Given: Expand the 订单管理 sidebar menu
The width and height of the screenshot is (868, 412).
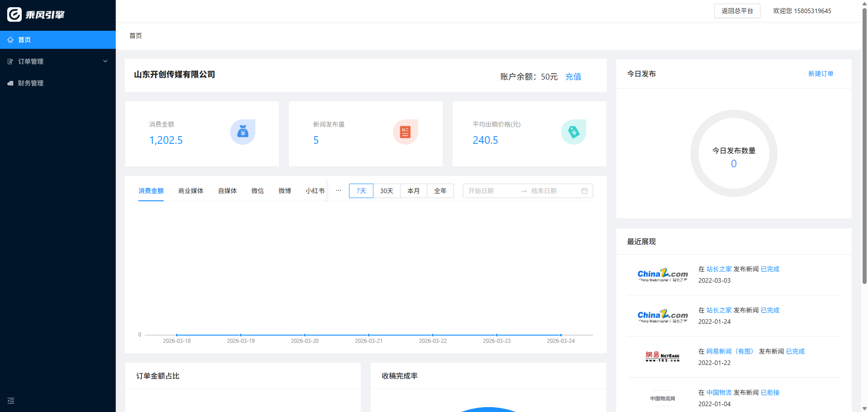Looking at the screenshot, I should (x=58, y=62).
